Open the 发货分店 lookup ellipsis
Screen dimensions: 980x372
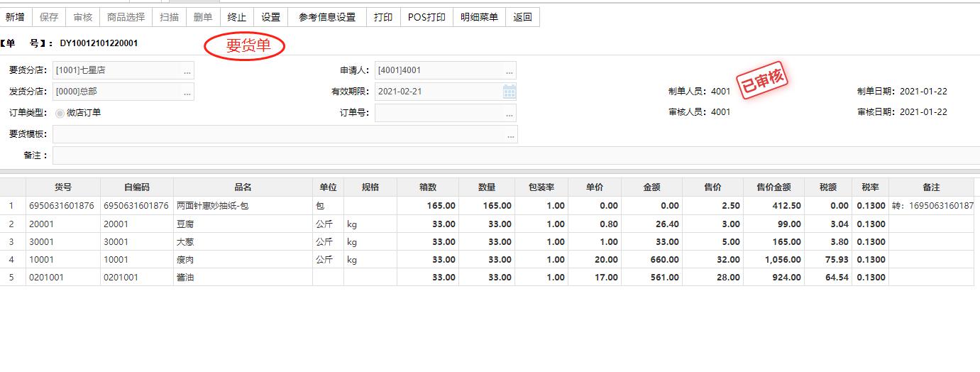[187, 92]
